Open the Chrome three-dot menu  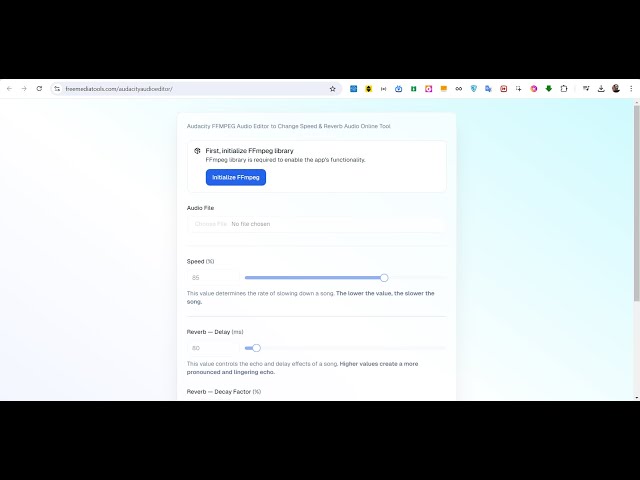click(x=631, y=88)
